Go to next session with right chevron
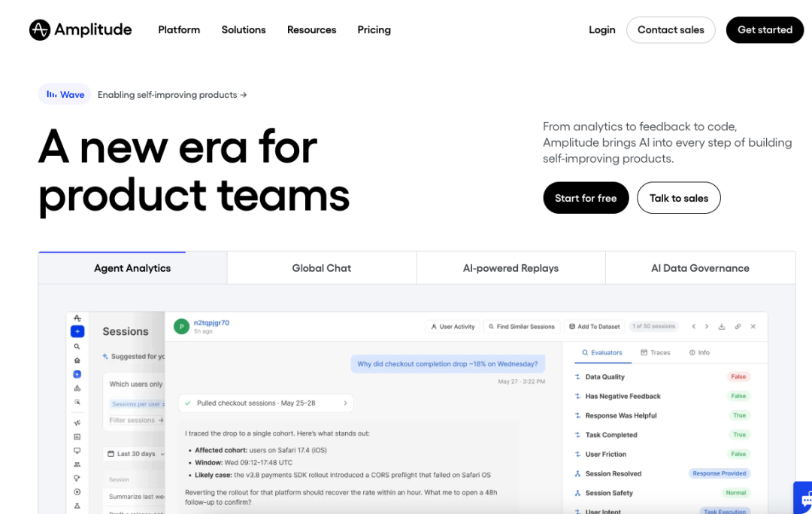 pyautogui.click(x=706, y=327)
